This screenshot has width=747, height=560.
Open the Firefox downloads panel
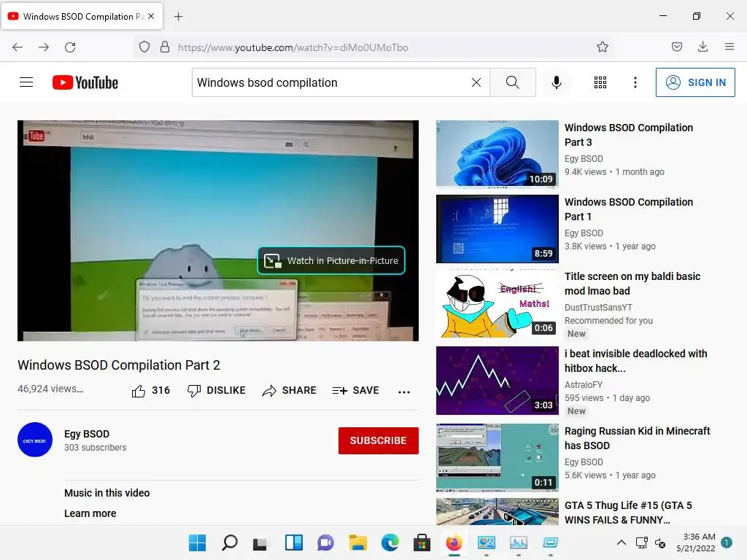703,47
